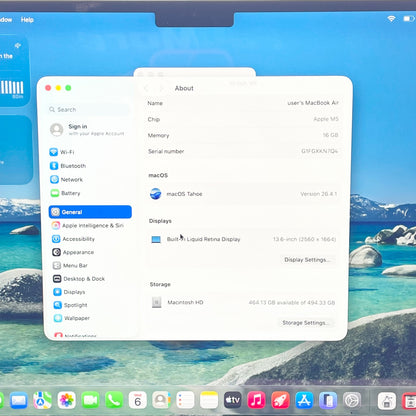Select Spotlight in sidebar

click(x=71, y=305)
